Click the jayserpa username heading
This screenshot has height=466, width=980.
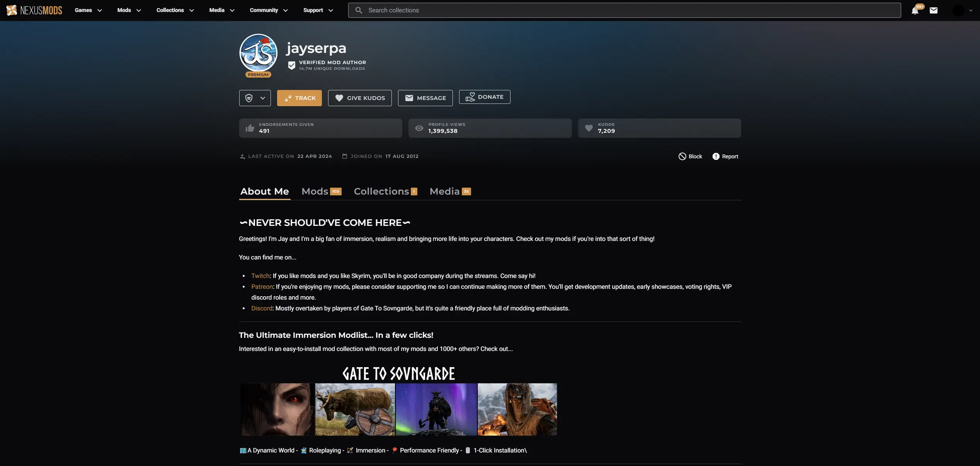coord(316,48)
